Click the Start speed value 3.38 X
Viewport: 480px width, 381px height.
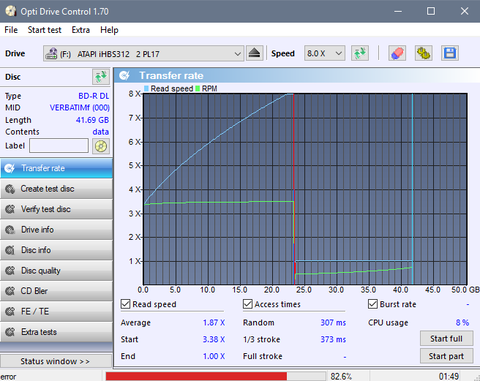(x=214, y=339)
